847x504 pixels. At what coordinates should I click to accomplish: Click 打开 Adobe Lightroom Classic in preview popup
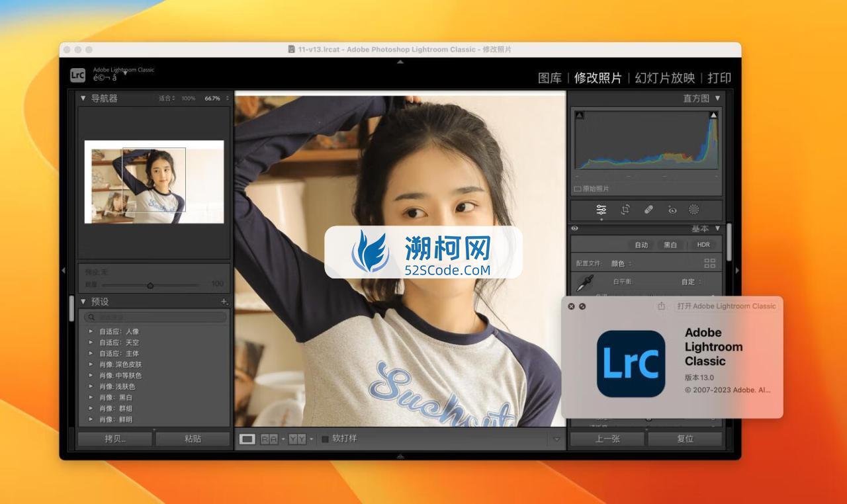click(x=727, y=306)
